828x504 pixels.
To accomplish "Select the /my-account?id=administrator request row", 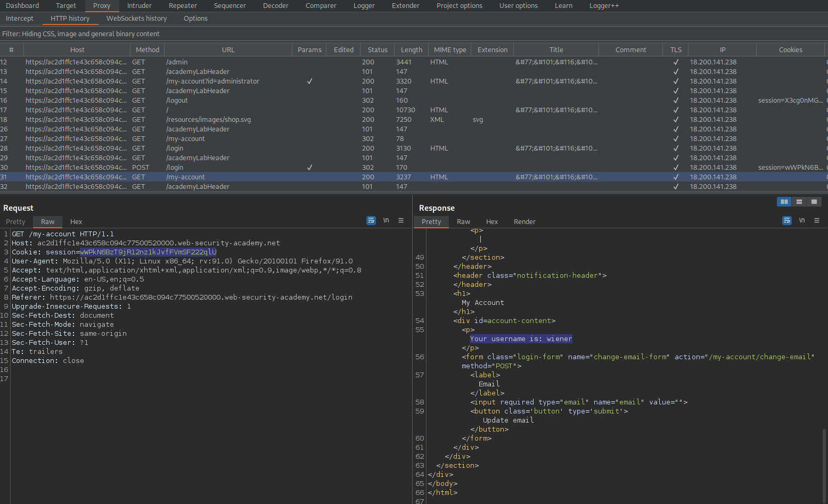I will 414,81.
